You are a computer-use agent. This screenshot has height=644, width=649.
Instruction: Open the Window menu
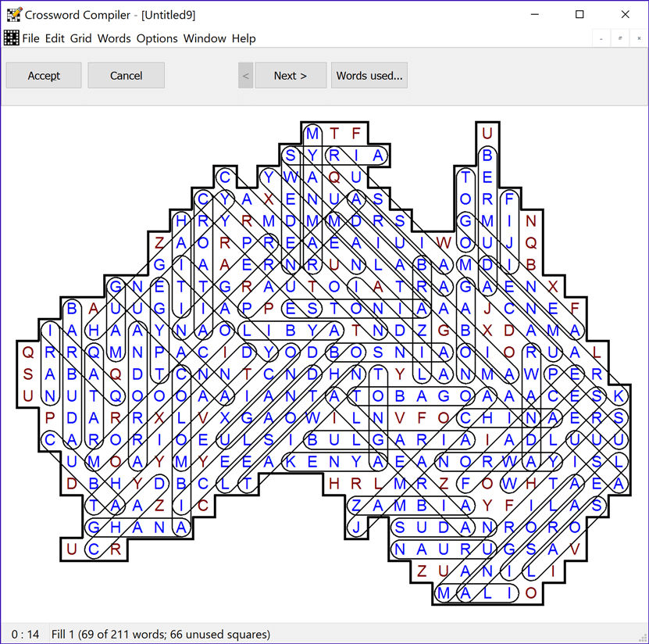click(205, 38)
